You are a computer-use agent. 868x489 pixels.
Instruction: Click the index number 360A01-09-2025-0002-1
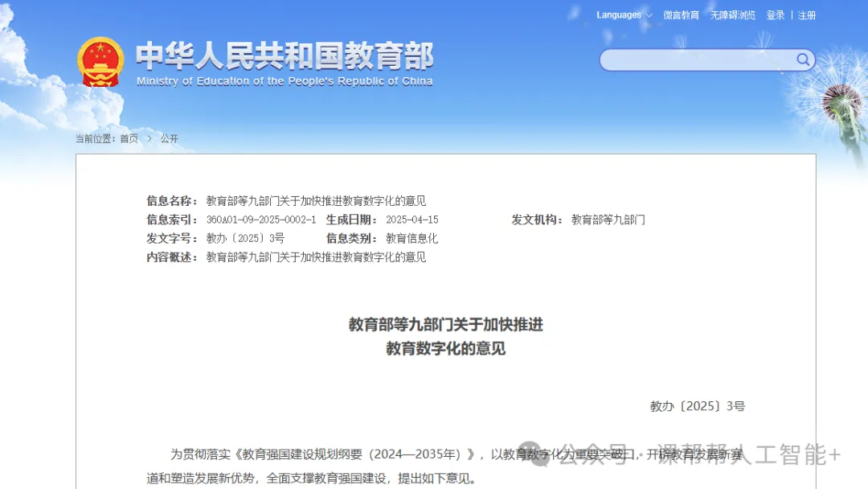tap(261, 220)
